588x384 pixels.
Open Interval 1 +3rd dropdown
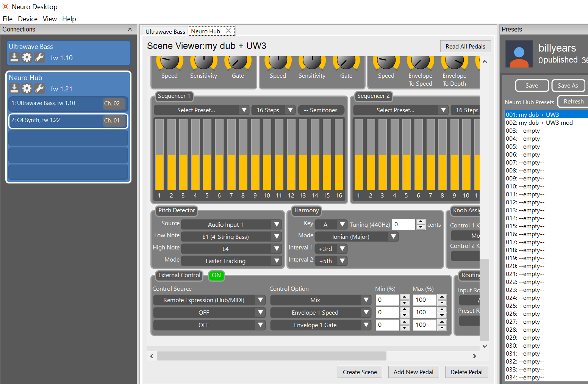(x=331, y=249)
